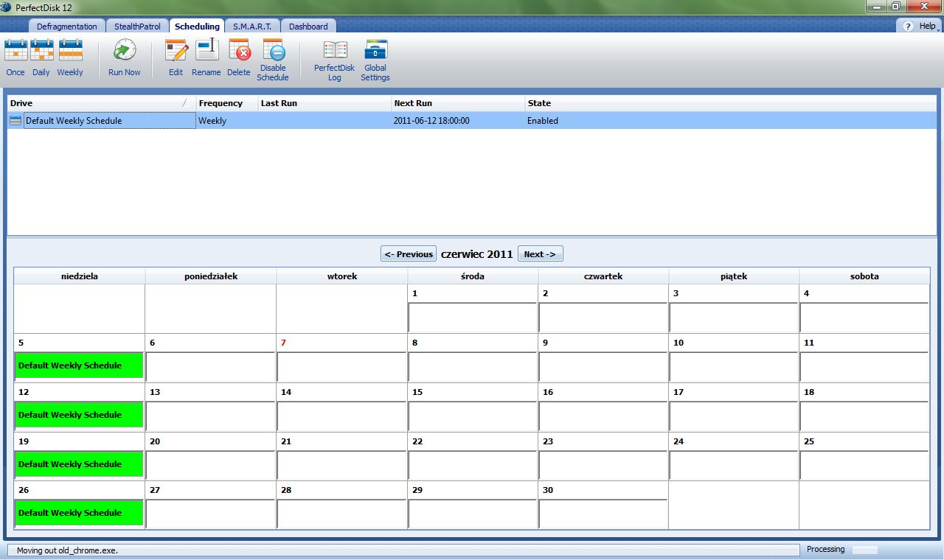Create a Daily schedule

[x=41, y=58]
